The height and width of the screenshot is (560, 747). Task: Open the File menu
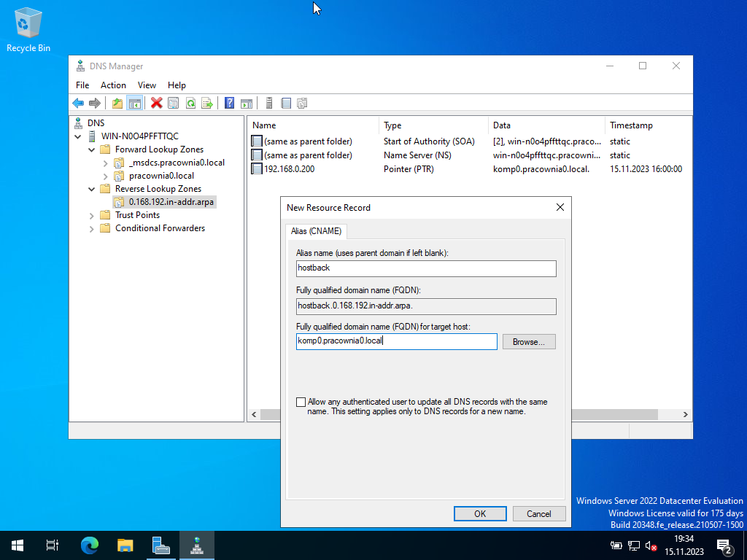pyautogui.click(x=82, y=85)
